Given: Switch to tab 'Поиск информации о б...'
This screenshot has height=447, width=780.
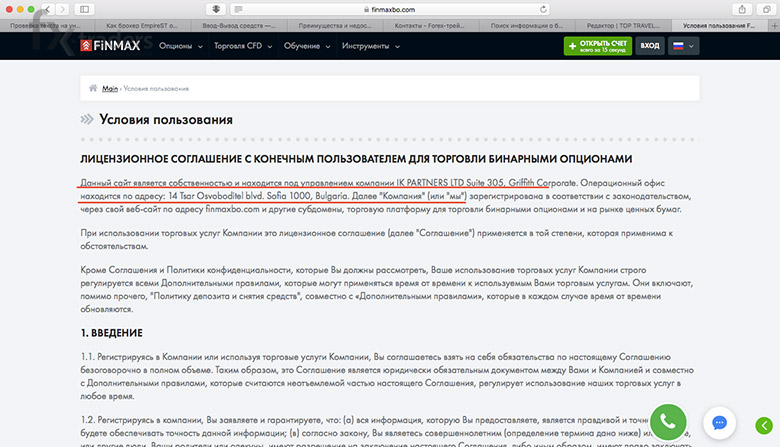Looking at the screenshot, I should 527,25.
